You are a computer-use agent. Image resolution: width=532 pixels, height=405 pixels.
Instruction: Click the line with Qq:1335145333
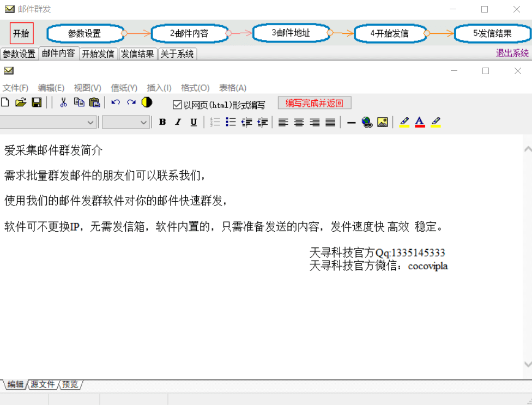tap(377, 253)
